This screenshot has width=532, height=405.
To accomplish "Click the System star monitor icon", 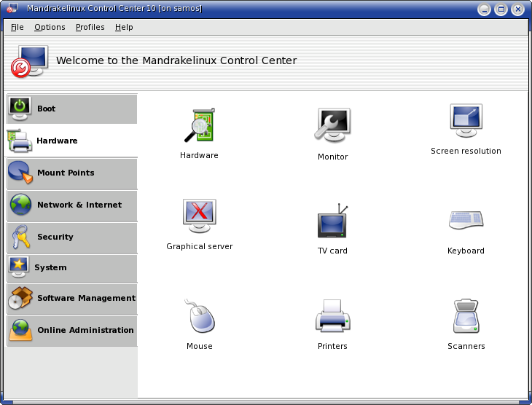I will (19, 267).
